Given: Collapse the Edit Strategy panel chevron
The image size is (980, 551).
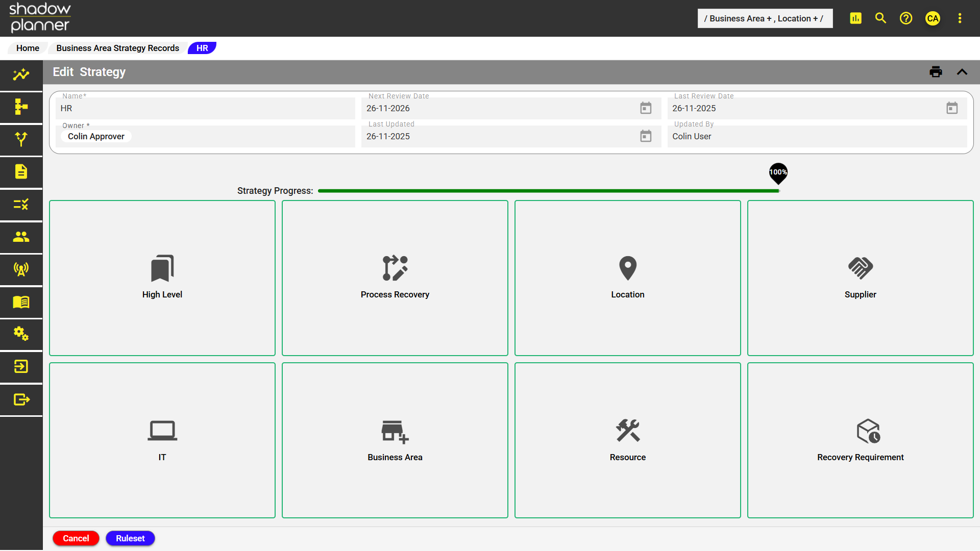Looking at the screenshot, I should click(x=963, y=71).
